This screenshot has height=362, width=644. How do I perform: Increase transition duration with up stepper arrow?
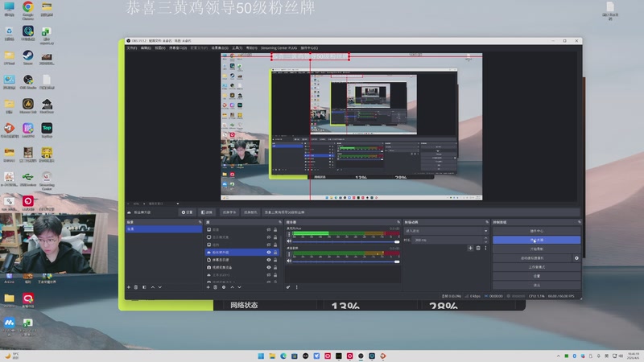[486, 238]
